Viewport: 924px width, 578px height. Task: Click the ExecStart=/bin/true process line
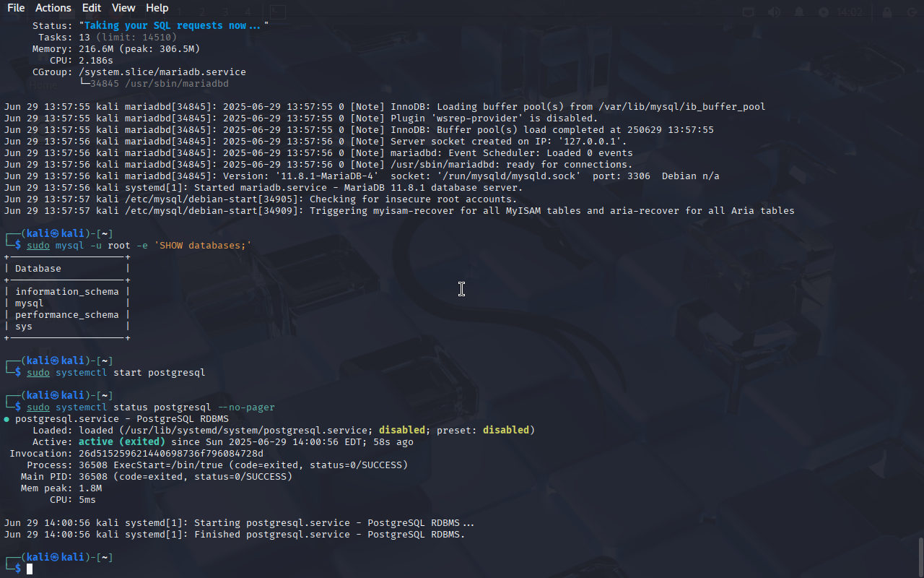pyautogui.click(x=217, y=465)
